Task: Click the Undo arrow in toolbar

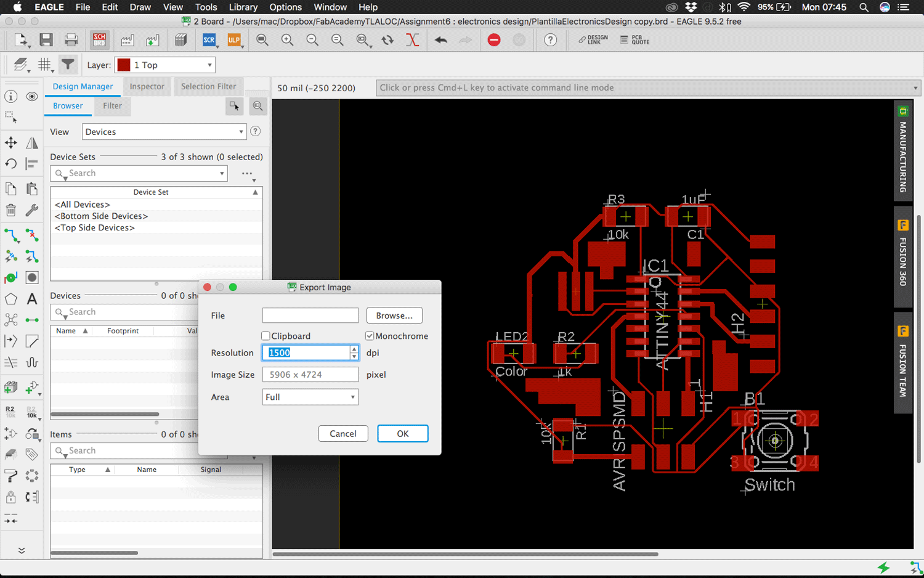Action: click(440, 40)
